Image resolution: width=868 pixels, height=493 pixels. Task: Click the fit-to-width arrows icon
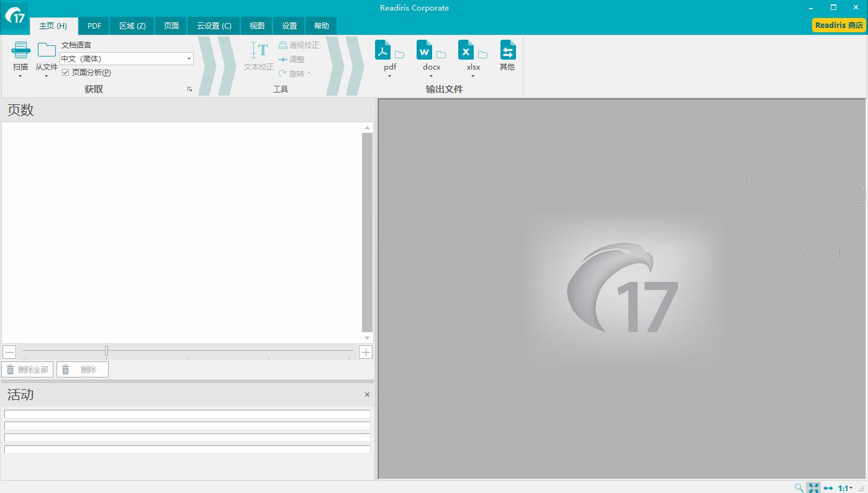pyautogui.click(x=828, y=488)
